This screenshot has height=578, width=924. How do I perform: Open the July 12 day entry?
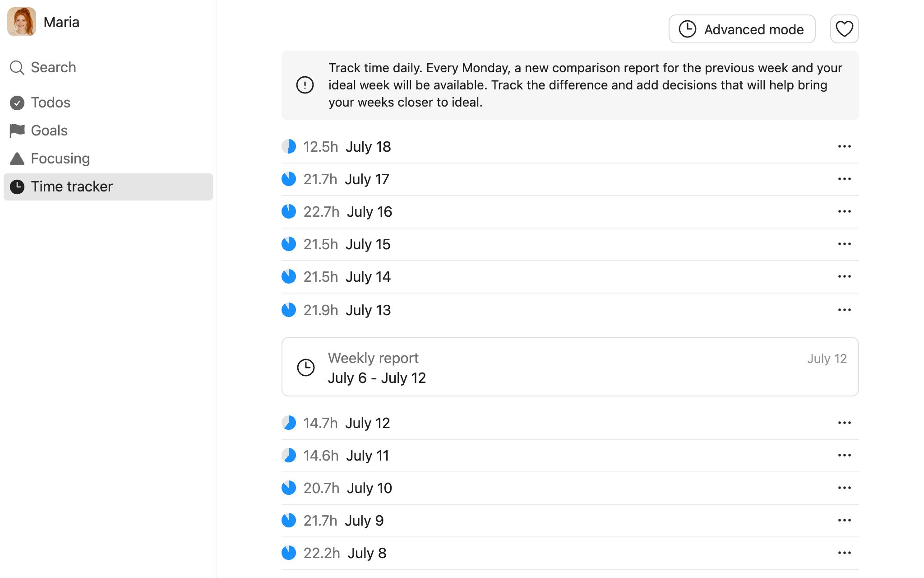click(570, 423)
